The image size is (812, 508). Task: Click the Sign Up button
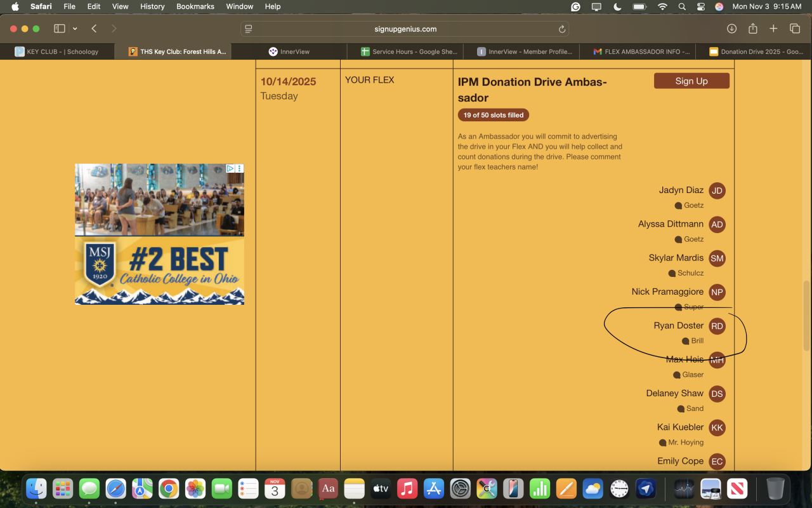point(691,81)
